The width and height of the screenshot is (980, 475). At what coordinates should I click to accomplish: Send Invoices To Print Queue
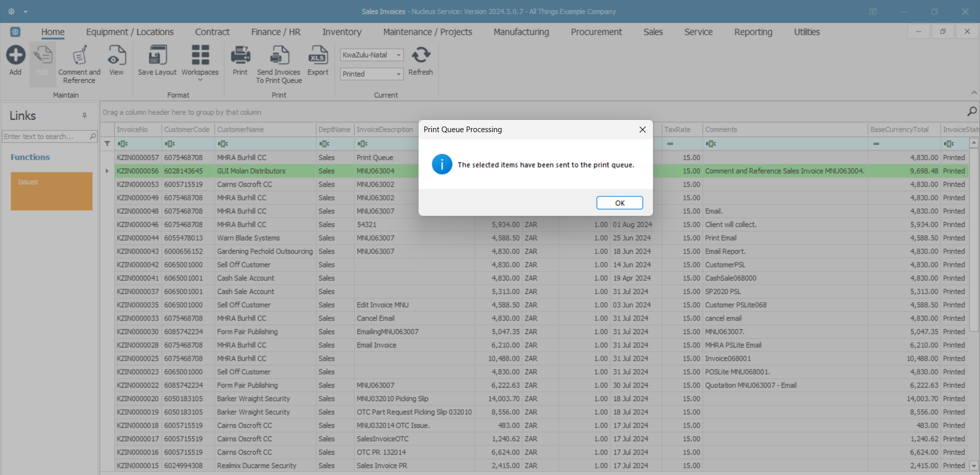[x=279, y=65]
